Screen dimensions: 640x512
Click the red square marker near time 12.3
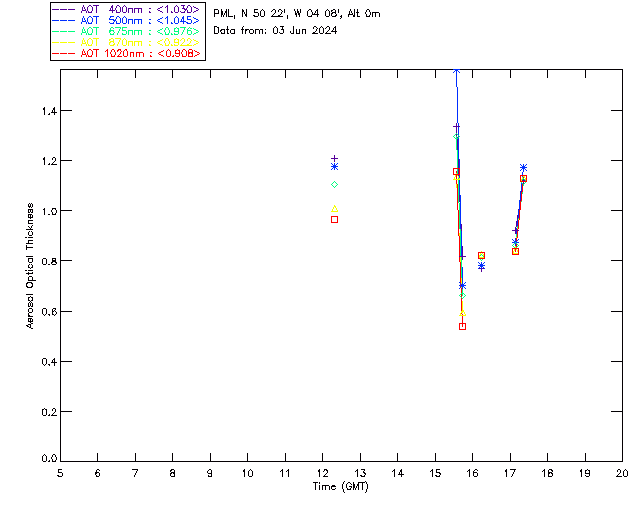334,220
